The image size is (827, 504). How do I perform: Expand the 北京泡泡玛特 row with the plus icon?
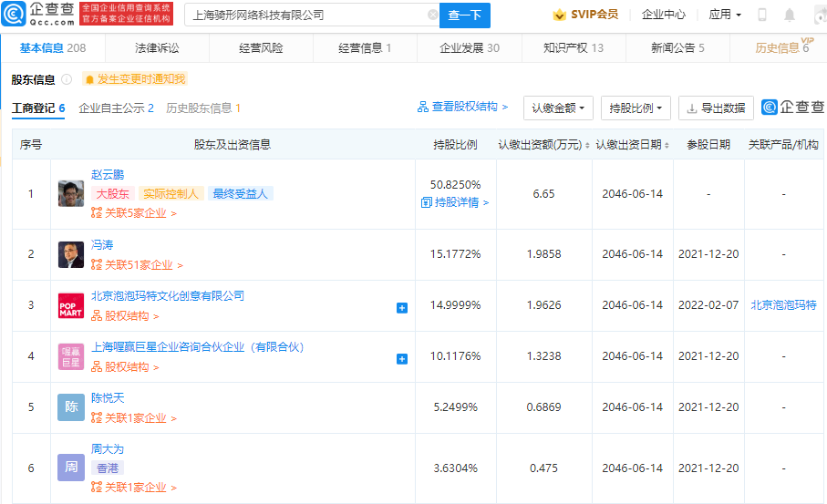(x=402, y=308)
